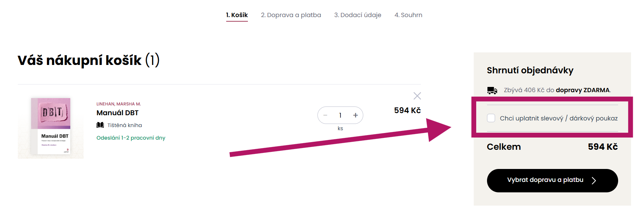This screenshot has width=644, height=214.
Task: Click the quantity field showing 1
Action: pyautogui.click(x=340, y=115)
